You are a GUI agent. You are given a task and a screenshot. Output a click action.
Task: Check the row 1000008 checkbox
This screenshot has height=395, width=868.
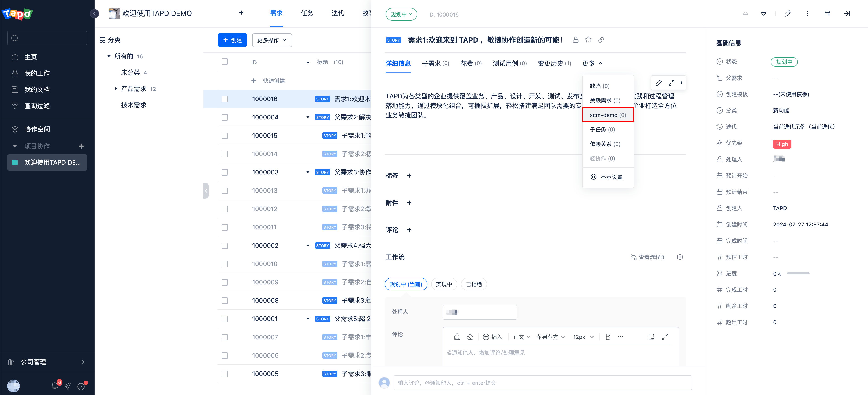coord(225,301)
